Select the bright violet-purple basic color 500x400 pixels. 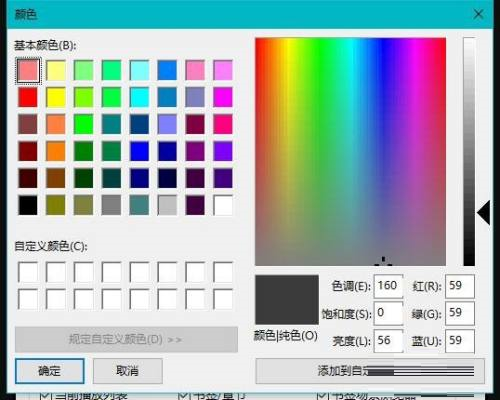pos(223,151)
